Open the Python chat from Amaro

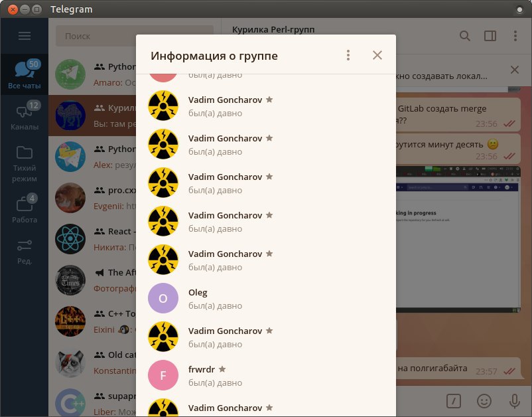(x=92, y=74)
